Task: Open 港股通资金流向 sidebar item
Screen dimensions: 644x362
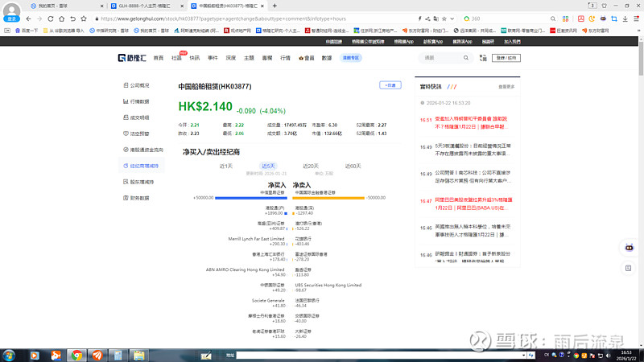Action: click(146, 150)
